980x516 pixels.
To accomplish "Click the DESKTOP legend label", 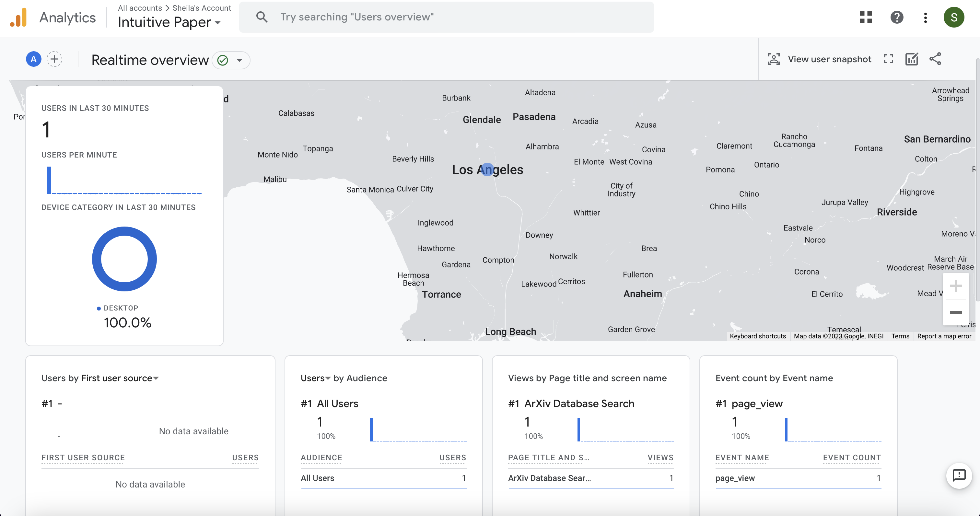I will pos(121,308).
